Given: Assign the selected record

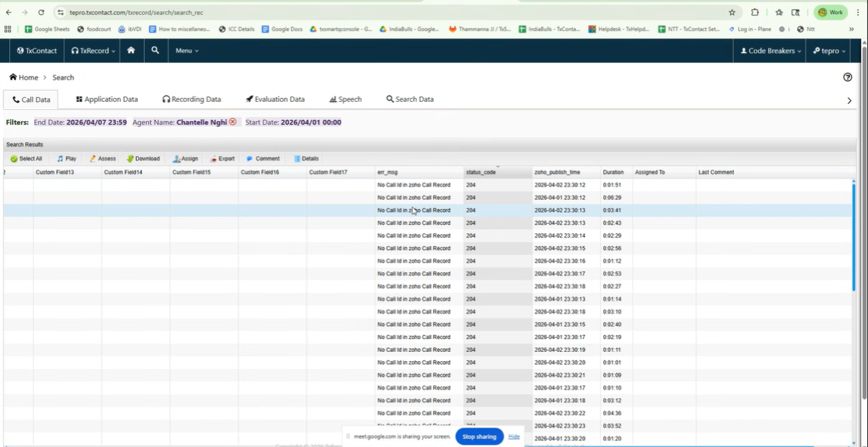Looking at the screenshot, I should (x=186, y=159).
